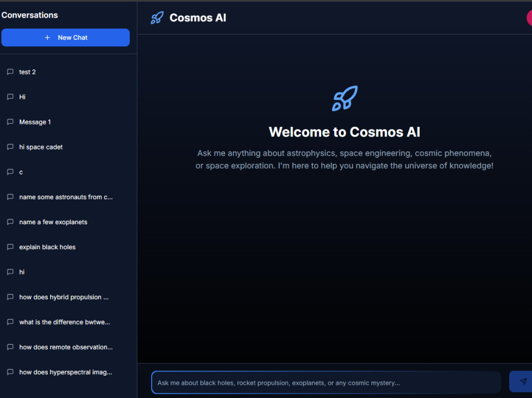Click the chat icon beside 'what is the difference'

click(10, 322)
